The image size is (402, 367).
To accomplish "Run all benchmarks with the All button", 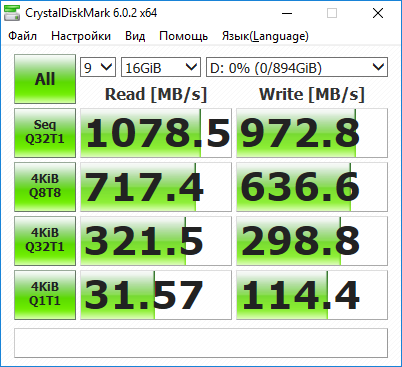I will [x=45, y=79].
